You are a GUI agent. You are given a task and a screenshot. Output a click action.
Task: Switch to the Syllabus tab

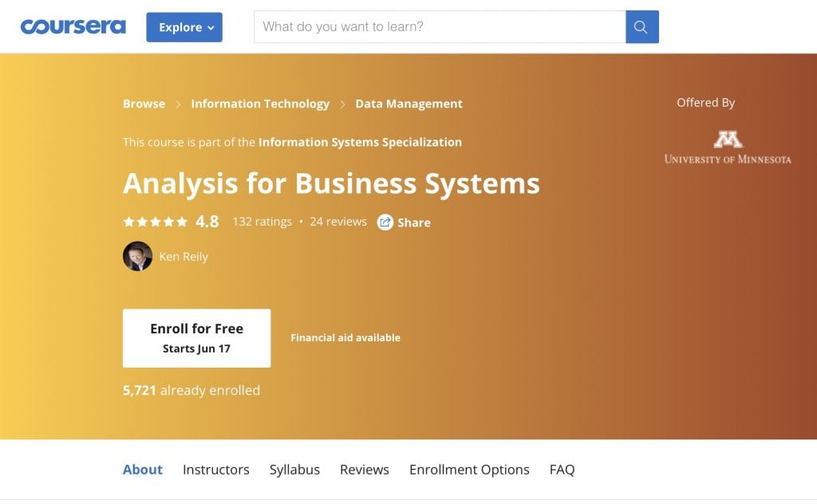click(x=294, y=470)
